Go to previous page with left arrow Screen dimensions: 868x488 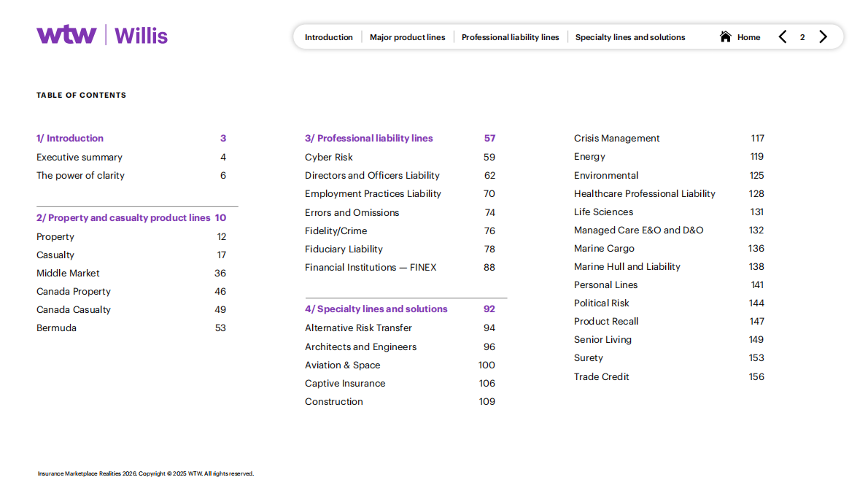click(x=783, y=36)
